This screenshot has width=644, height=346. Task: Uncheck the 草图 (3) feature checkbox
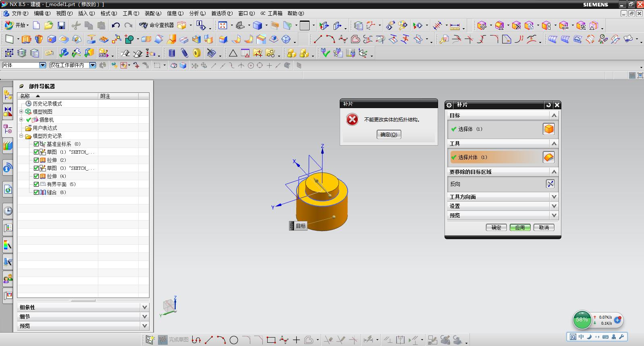point(36,168)
